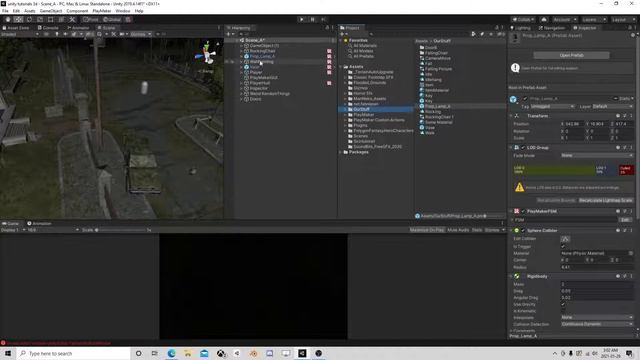Open the Tag dropdown
The height and width of the screenshot is (360, 640).
click(x=553, y=107)
